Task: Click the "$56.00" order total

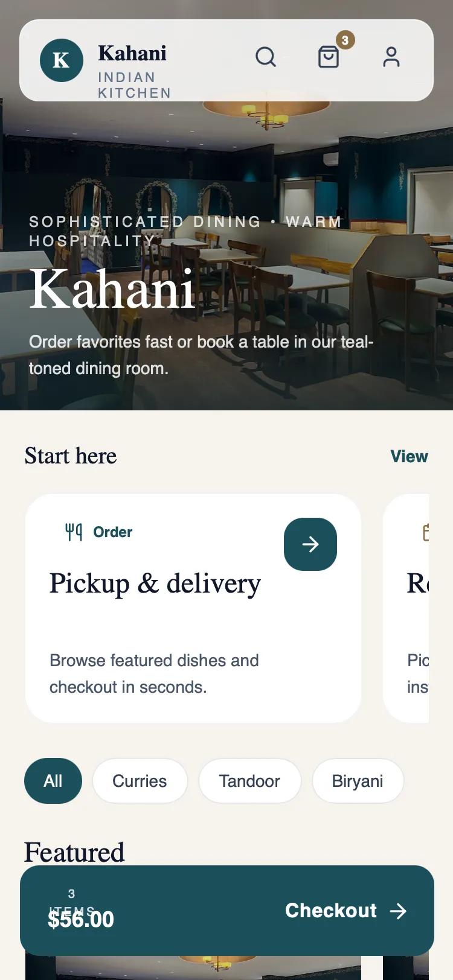Action: click(80, 919)
